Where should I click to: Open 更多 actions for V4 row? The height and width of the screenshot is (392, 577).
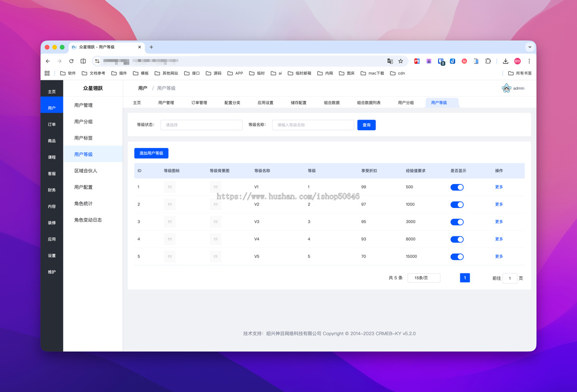(x=499, y=239)
